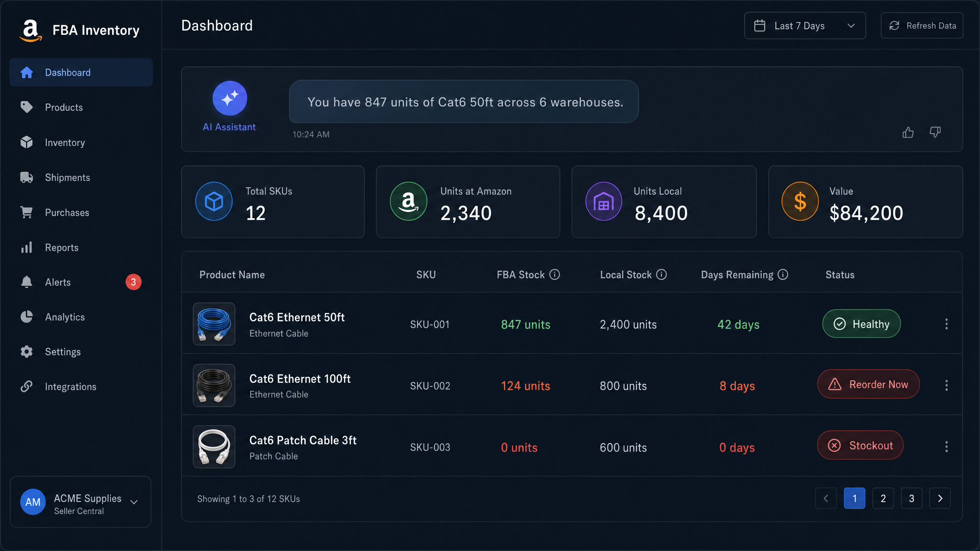Image resolution: width=980 pixels, height=551 pixels.
Task: Go to the next page of SKUs
Action: 940,498
